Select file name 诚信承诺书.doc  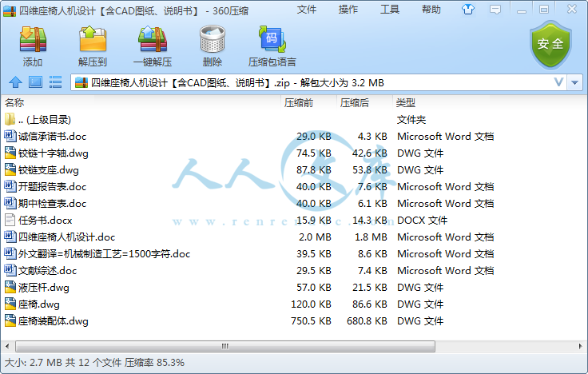pyautogui.click(x=52, y=136)
